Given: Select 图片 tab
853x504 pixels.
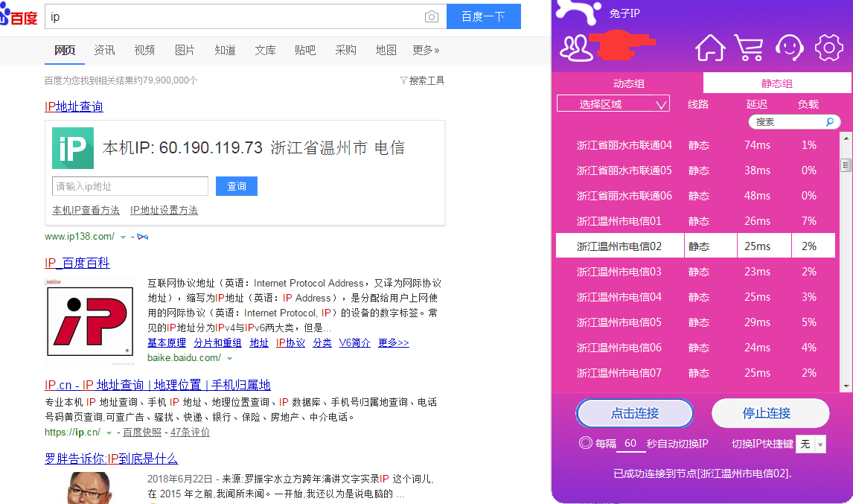Looking at the screenshot, I should point(185,50).
